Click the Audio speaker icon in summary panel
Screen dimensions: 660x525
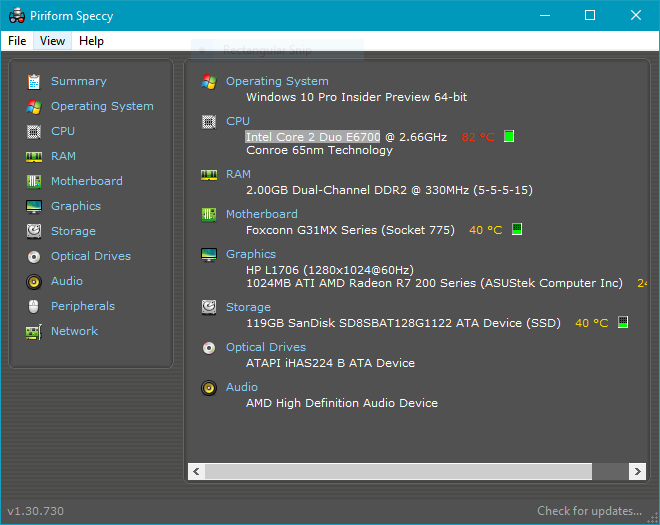(209, 388)
